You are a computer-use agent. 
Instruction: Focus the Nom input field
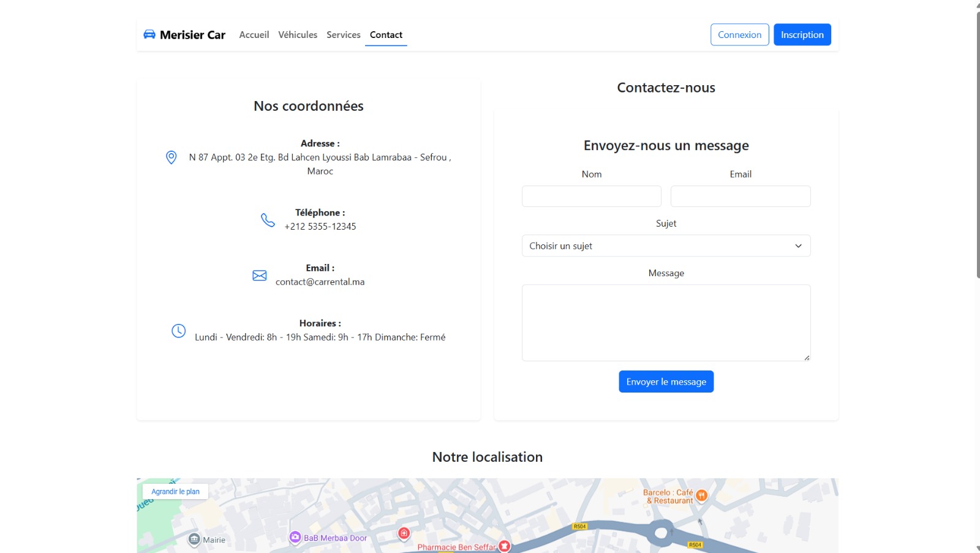coord(591,197)
